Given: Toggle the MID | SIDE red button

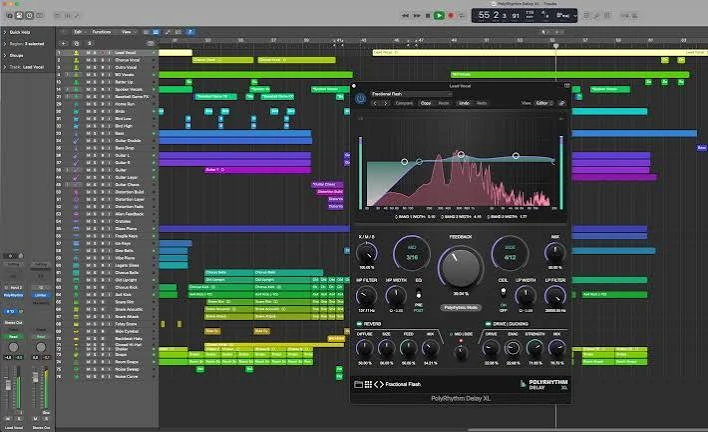Looking at the screenshot, I should point(461,341).
